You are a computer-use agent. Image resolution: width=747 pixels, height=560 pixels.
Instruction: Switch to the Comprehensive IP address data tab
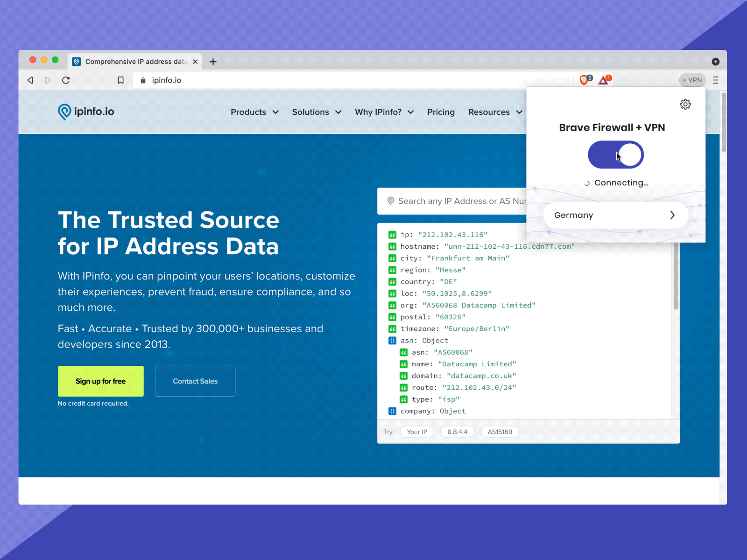point(133,61)
